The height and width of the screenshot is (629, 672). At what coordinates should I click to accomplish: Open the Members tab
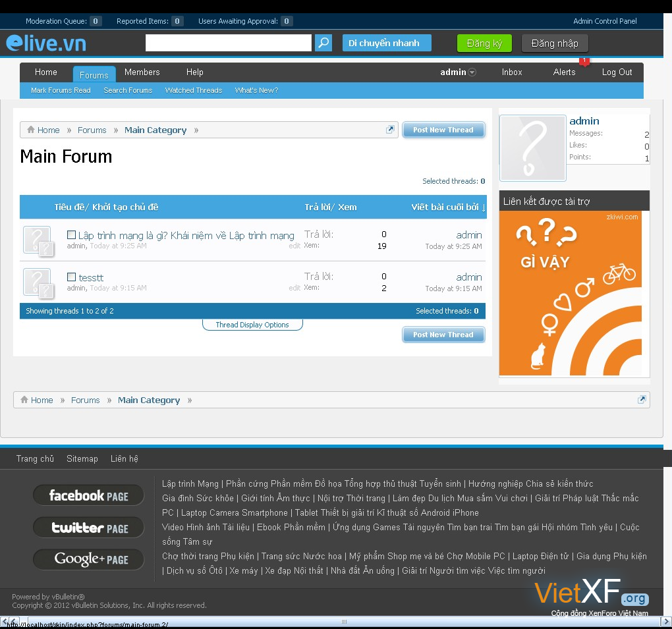pyautogui.click(x=142, y=72)
